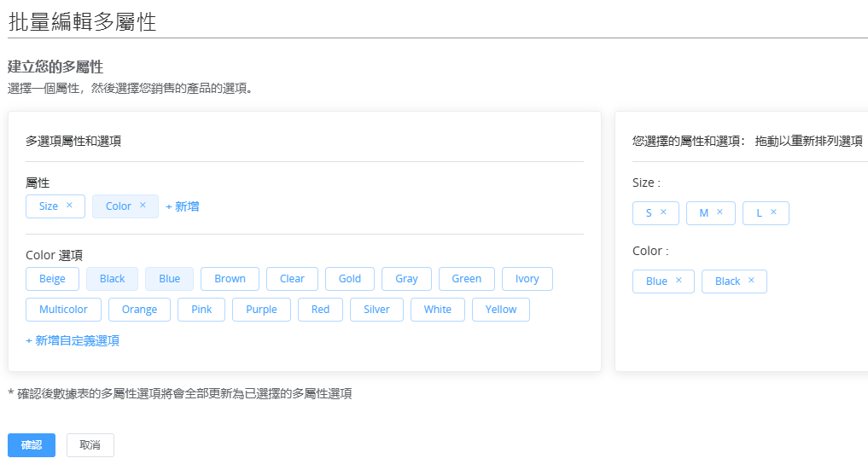This screenshot has height=470, width=868.
Task: Toggle the Green color option
Action: tap(467, 279)
